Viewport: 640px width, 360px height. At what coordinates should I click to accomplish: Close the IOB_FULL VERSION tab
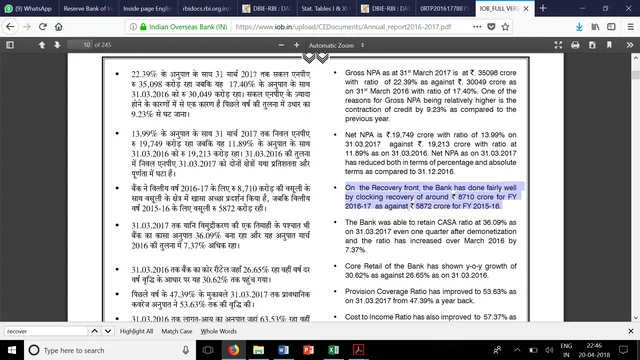point(526,9)
